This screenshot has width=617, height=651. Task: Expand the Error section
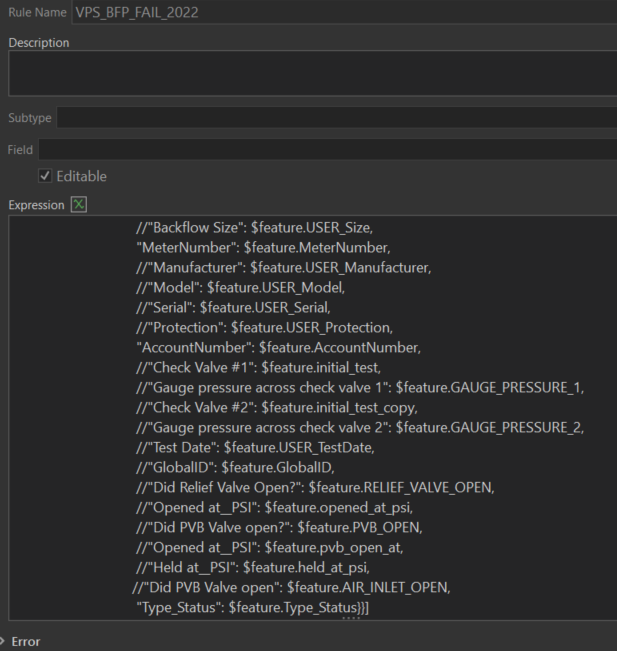click(5, 641)
